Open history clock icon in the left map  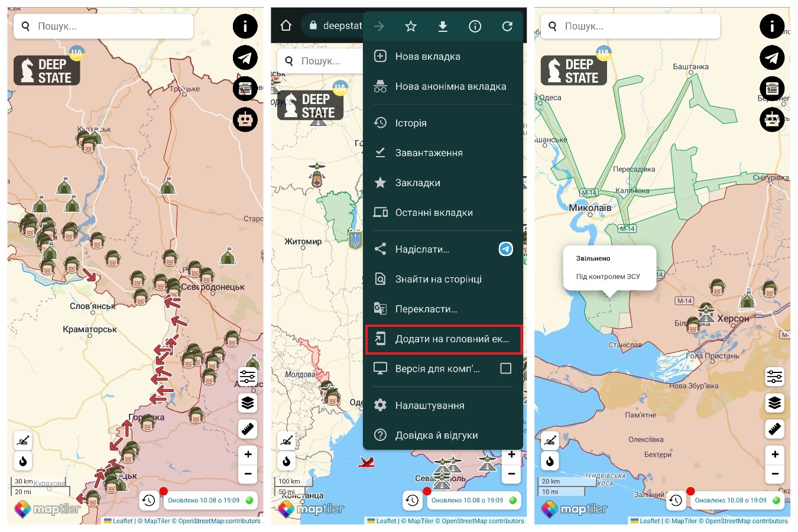(149, 501)
